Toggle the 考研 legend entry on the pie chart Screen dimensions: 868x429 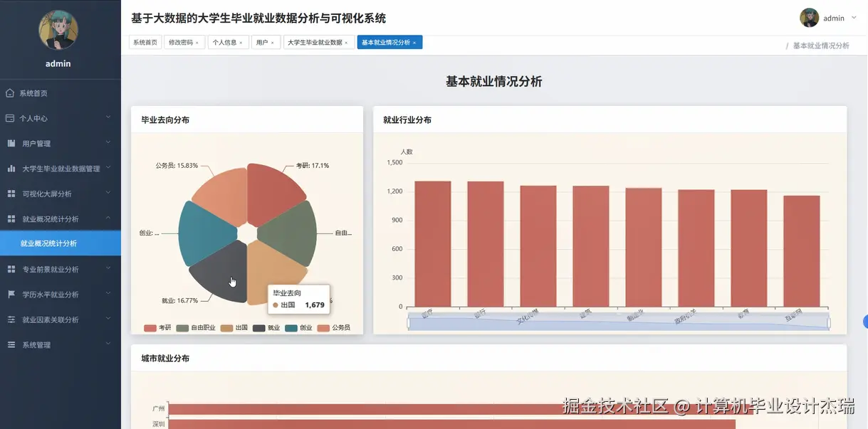pyautogui.click(x=158, y=328)
